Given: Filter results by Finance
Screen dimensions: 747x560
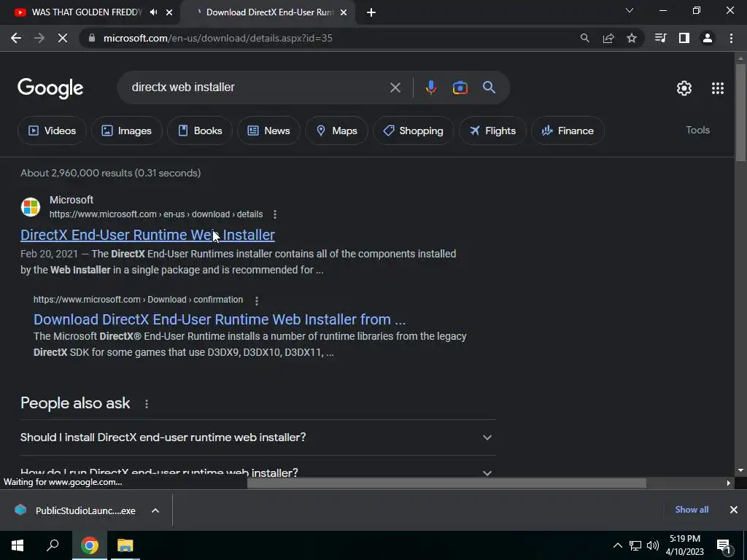Looking at the screenshot, I should tap(568, 131).
